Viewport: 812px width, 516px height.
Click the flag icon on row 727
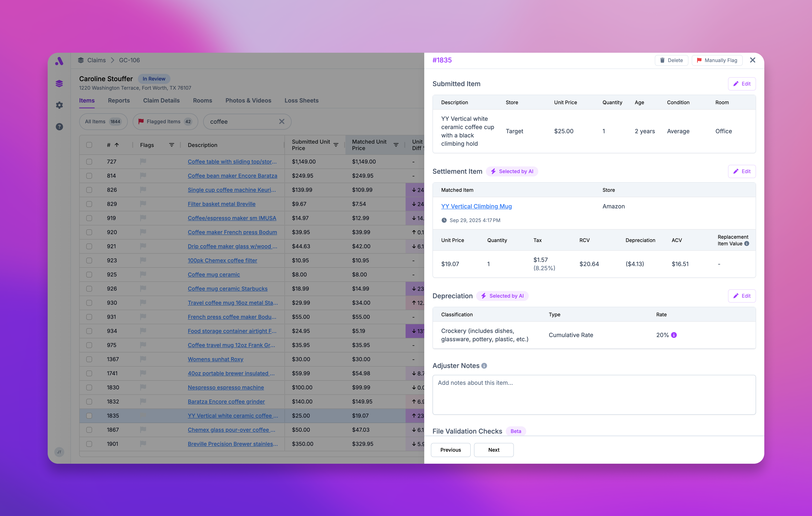coord(143,162)
